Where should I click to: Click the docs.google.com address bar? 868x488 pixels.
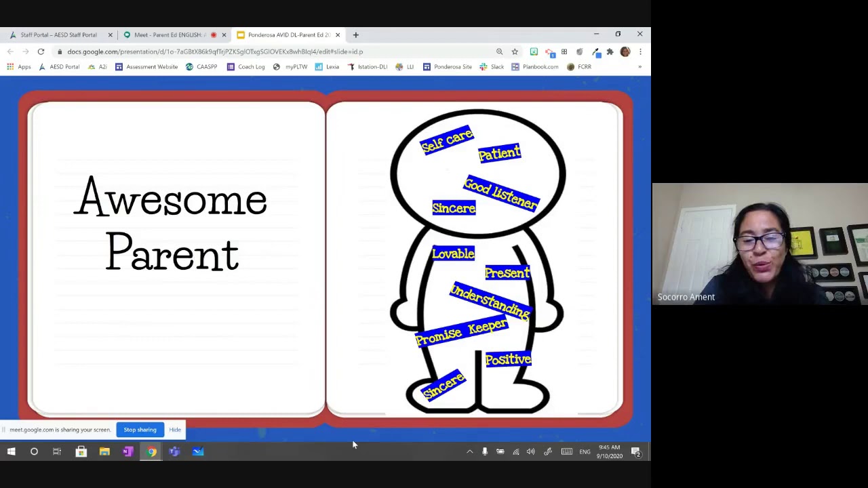(271, 52)
